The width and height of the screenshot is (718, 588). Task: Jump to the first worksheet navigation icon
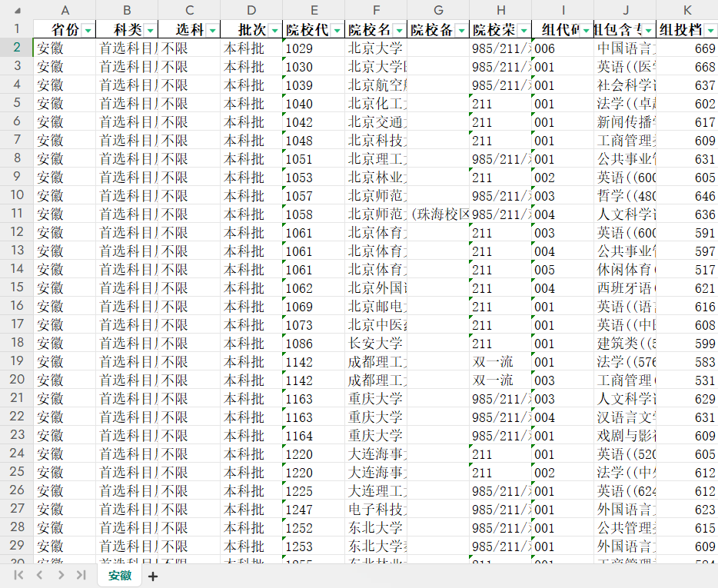pos(17,574)
